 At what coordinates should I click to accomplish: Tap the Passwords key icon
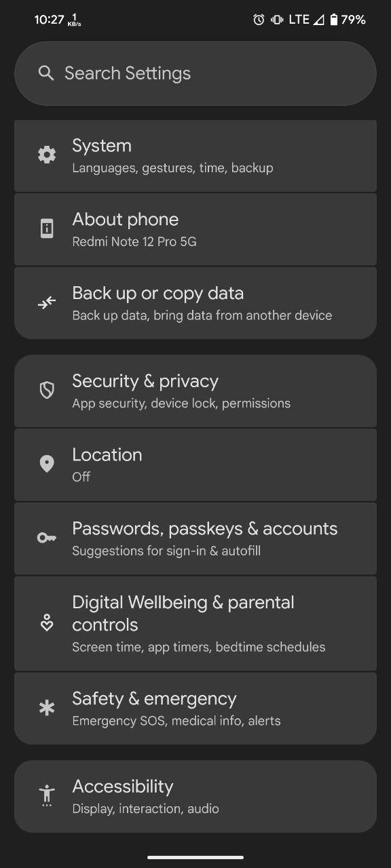click(46, 538)
